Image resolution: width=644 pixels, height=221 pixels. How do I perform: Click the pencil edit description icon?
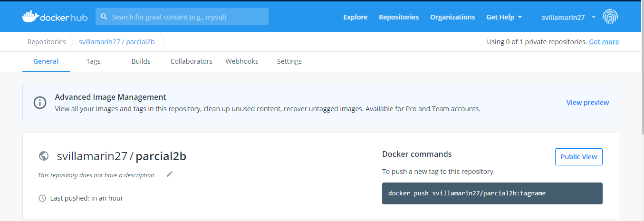[170, 174]
